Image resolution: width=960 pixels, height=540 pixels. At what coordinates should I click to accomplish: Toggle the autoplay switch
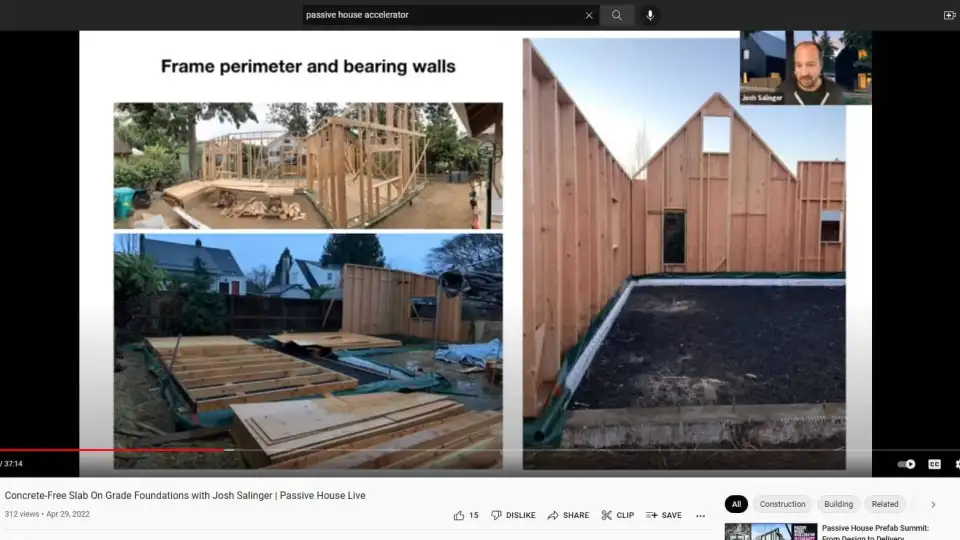[906, 464]
